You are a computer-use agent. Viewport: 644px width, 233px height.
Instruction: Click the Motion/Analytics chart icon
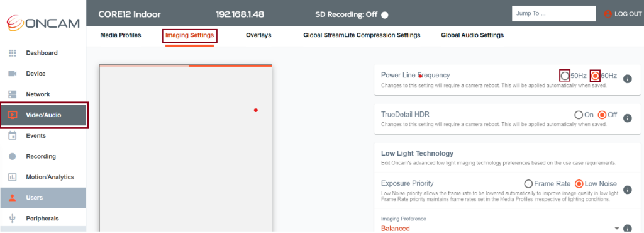pos(13,177)
